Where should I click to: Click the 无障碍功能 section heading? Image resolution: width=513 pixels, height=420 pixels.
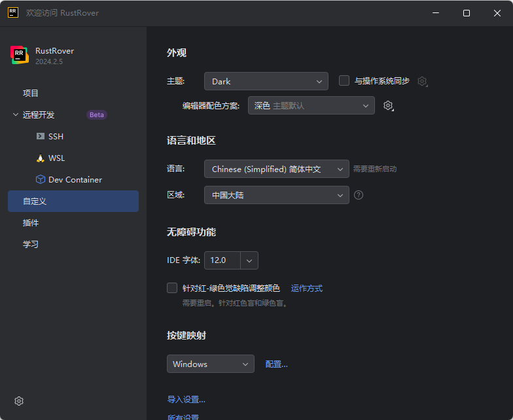click(191, 232)
